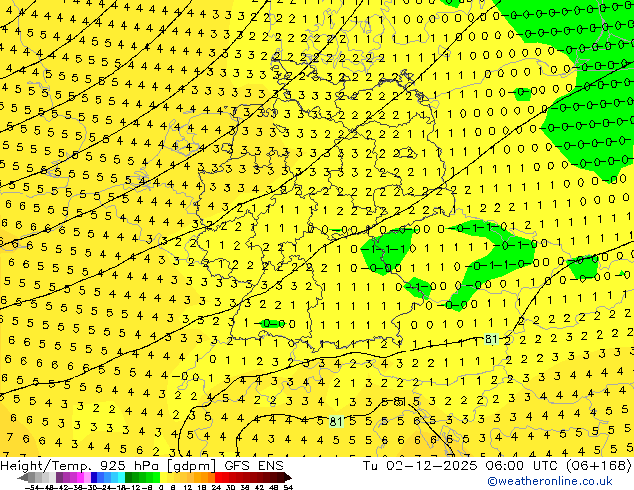Open the weatheronline.co.uk copyright link
The width and height of the screenshot is (634, 490).
click(x=550, y=481)
